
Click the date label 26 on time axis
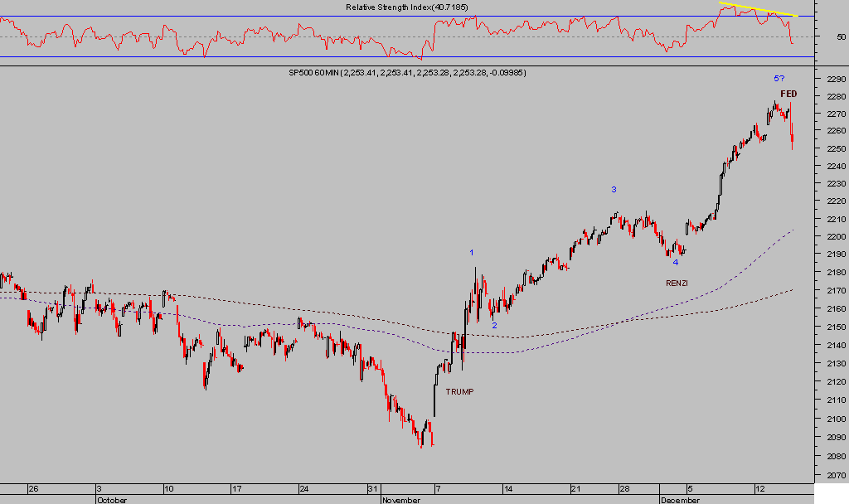(x=33, y=488)
